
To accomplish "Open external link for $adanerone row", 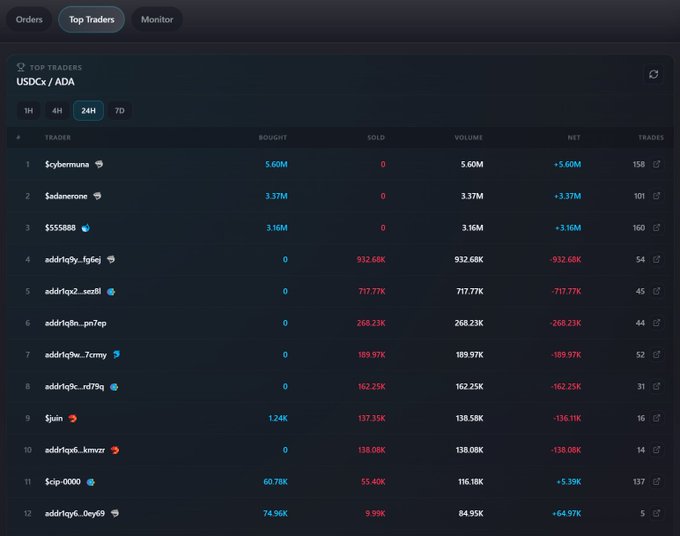I will pyautogui.click(x=657, y=196).
